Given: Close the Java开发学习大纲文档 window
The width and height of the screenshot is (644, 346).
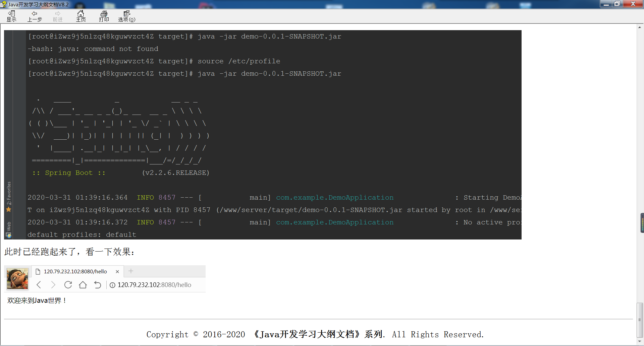Looking at the screenshot, I should [x=633, y=4].
